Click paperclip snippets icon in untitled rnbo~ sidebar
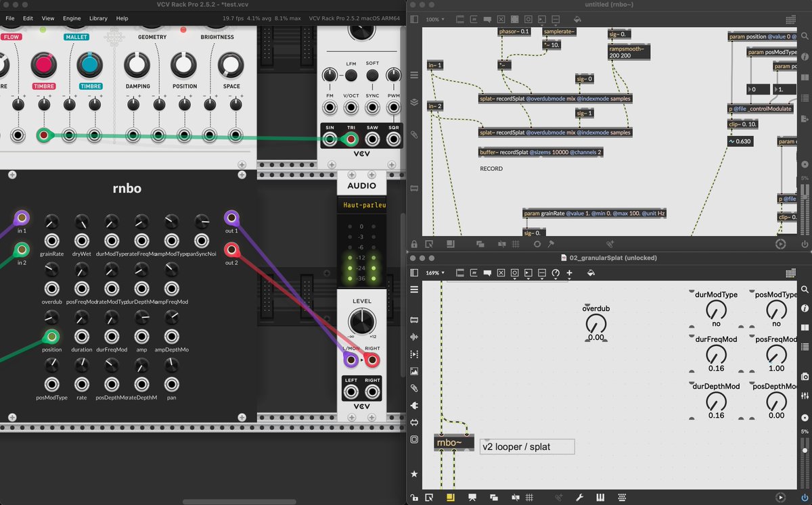Screen dimensions: 812x505 point(414,135)
